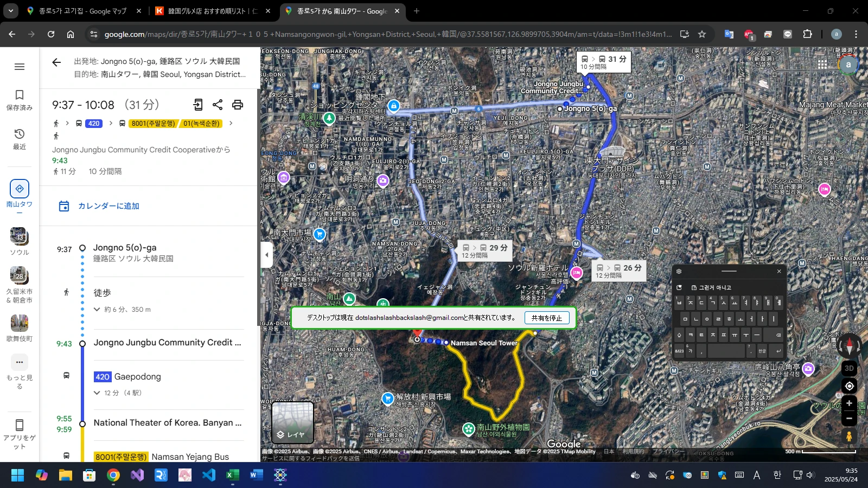Click the show my location button
The image size is (868, 488).
click(x=849, y=386)
